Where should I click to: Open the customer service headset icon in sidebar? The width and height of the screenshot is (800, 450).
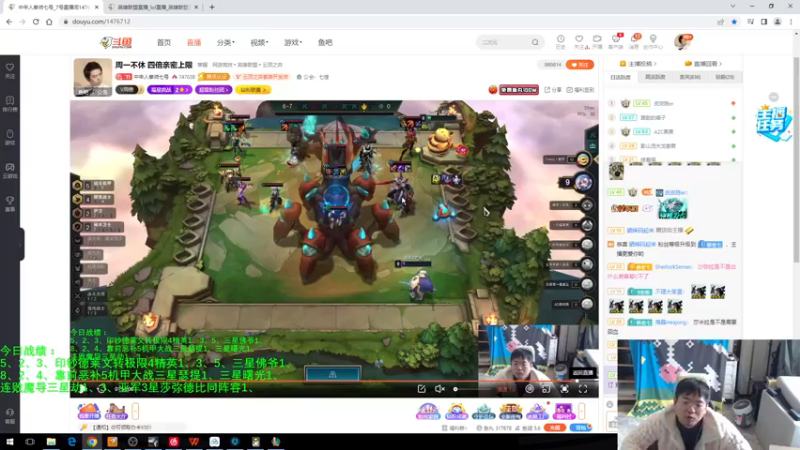click(x=10, y=416)
